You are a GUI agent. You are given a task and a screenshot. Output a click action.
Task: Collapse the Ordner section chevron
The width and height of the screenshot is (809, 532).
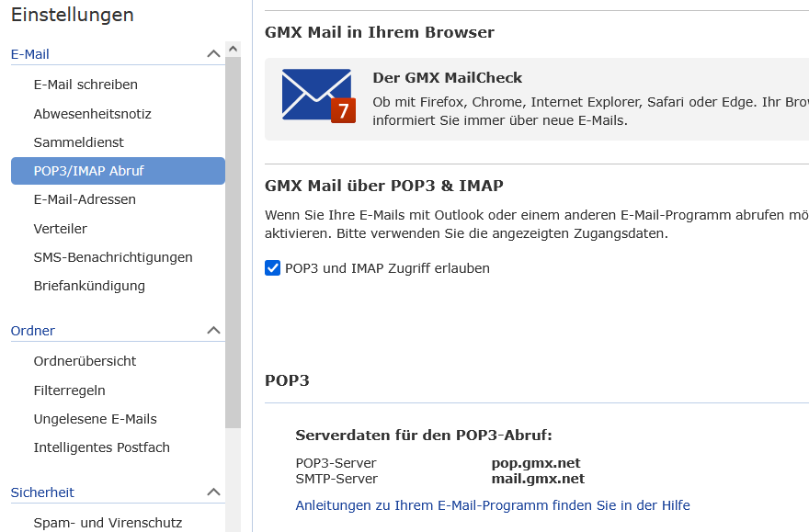point(213,330)
